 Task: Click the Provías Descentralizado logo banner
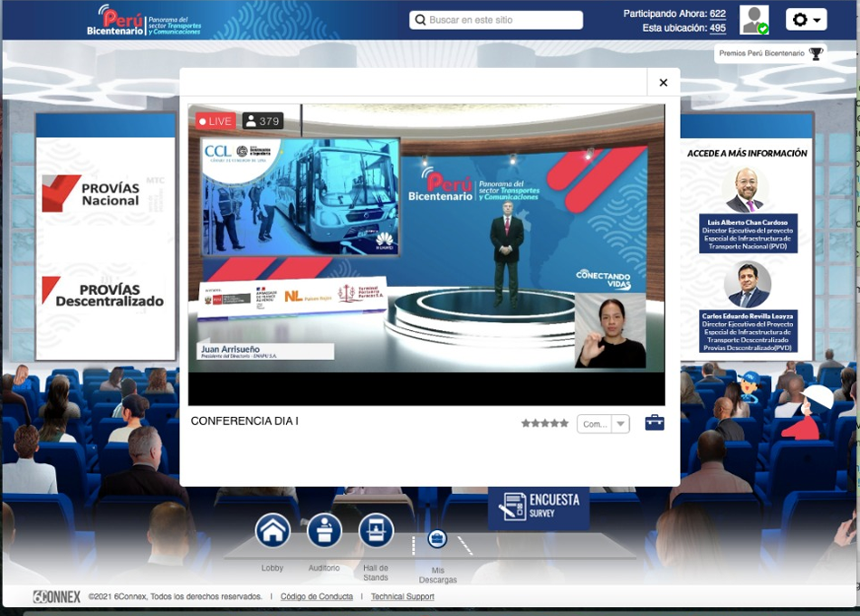pos(102,293)
